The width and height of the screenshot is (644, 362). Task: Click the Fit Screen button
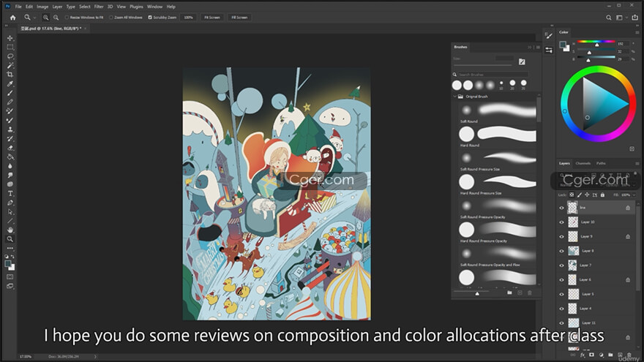[212, 18]
